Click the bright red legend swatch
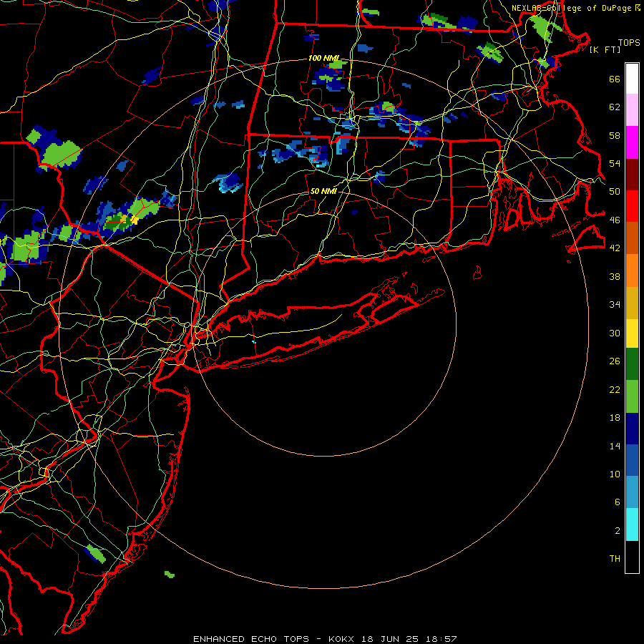Viewport: 644px width, 644px height. tap(632, 206)
